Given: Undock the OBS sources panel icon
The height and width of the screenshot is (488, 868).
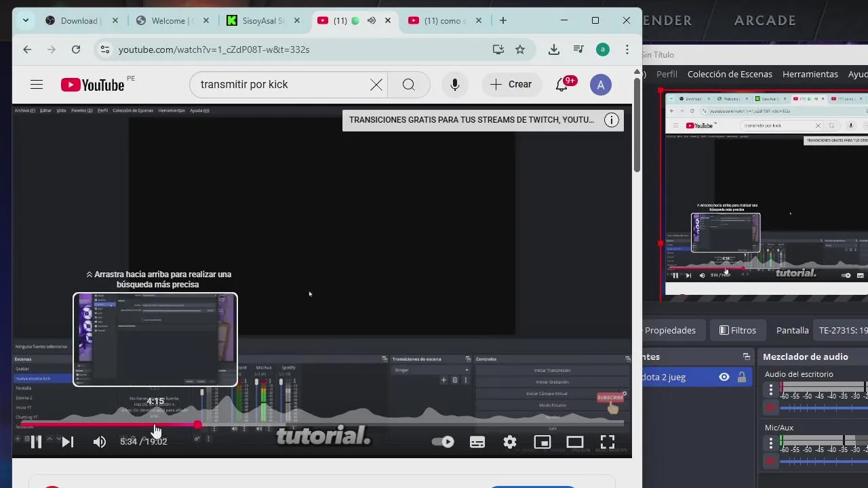Looking at the screenshot, I should (746, 357).
